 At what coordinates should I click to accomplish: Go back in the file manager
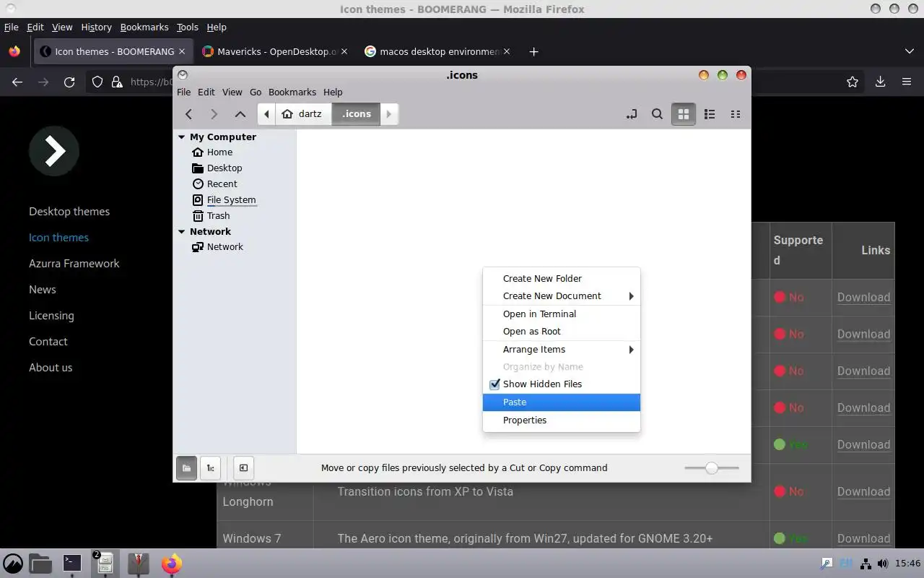coord(188,114)
